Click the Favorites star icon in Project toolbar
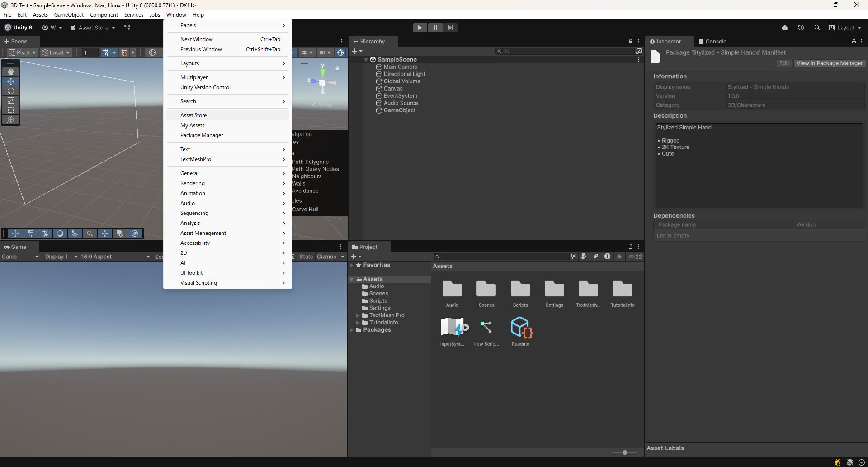This screenshot has height=467, width=868. pos(619,257)
